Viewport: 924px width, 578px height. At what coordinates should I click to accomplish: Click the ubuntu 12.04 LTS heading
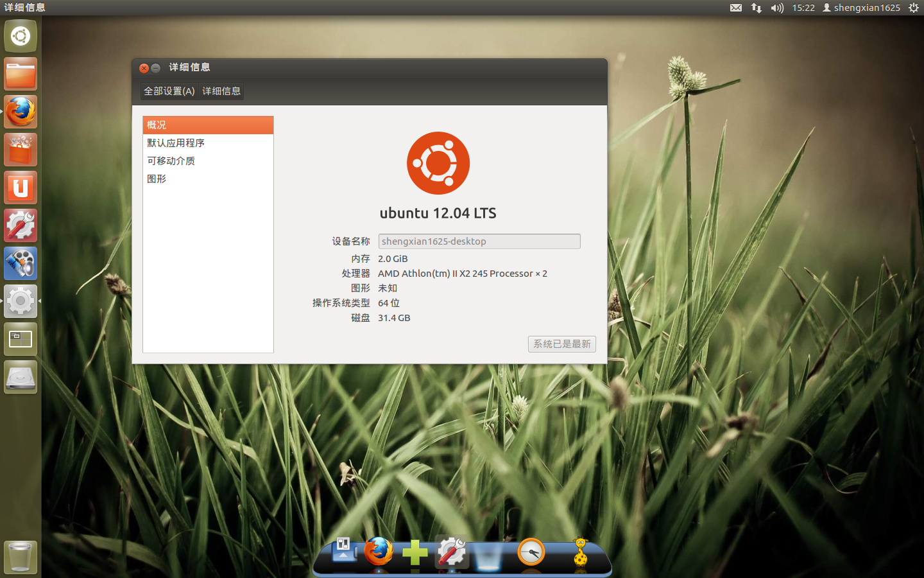tap(438, 213)
